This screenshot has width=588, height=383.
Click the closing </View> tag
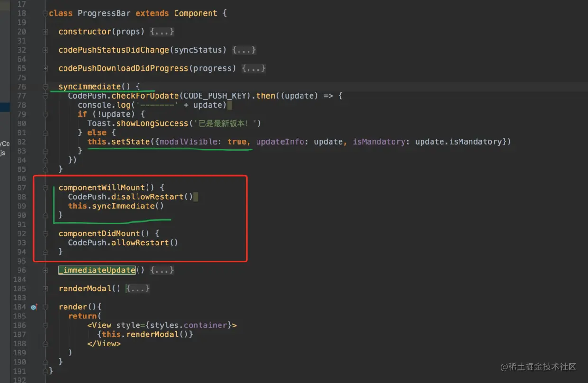(104, 344)
